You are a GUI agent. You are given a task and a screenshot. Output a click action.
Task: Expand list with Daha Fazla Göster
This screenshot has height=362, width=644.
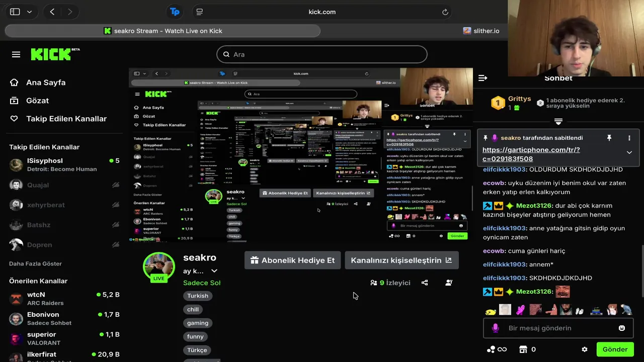[35, 263]
